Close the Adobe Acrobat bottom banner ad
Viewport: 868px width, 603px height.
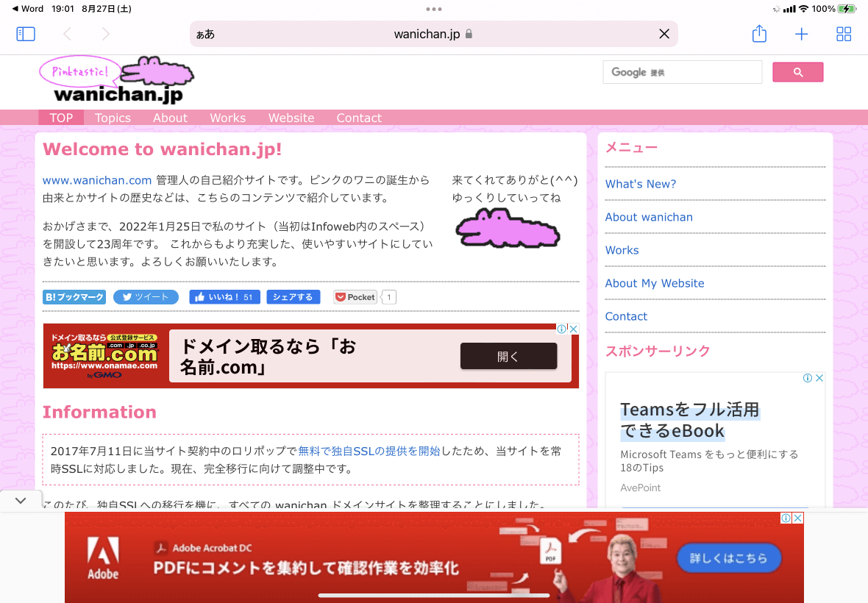(797, 518)
